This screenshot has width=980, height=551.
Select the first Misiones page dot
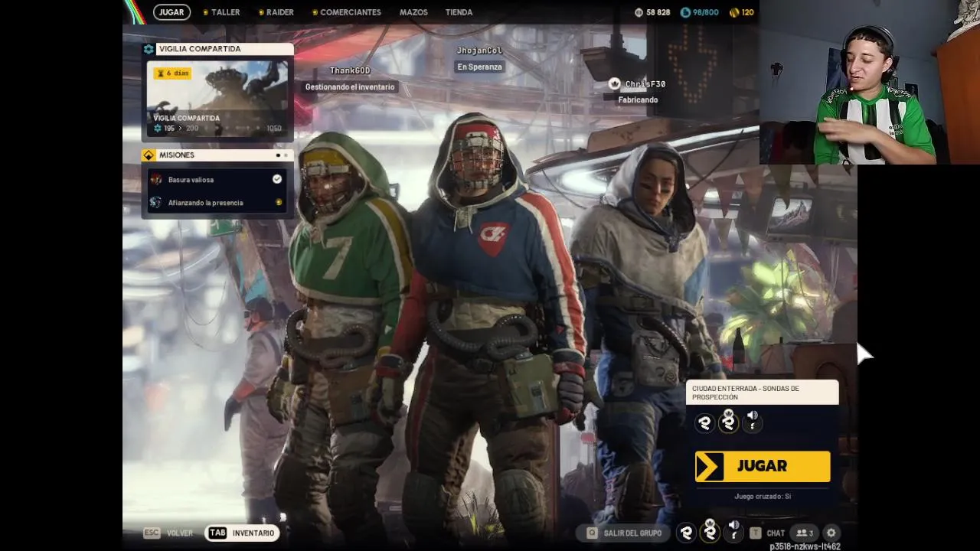tap(278, 155)
